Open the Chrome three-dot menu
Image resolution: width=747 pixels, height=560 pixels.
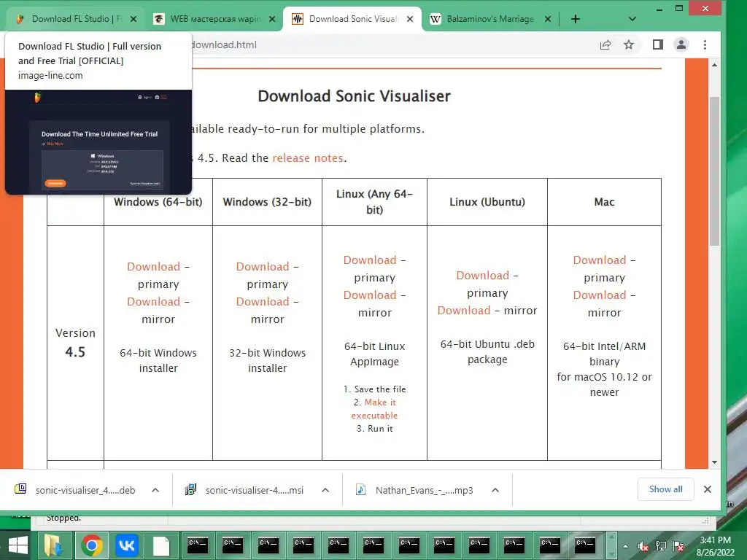point(705,44)
